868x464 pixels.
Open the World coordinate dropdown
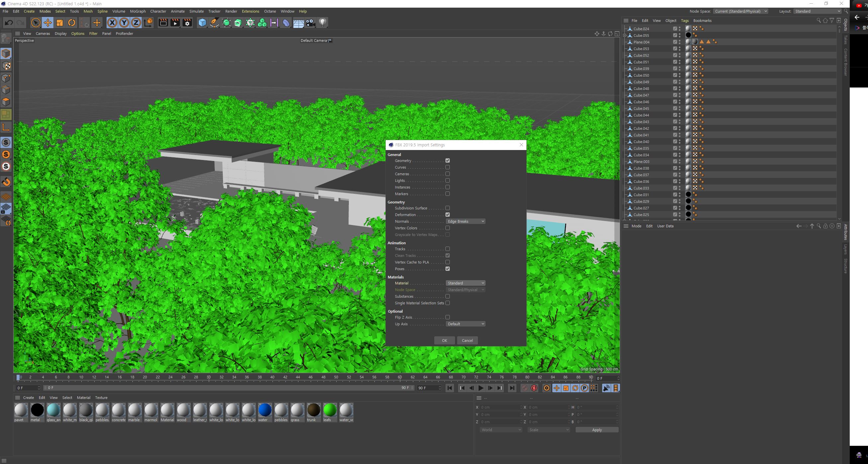[x=501, y=430]
